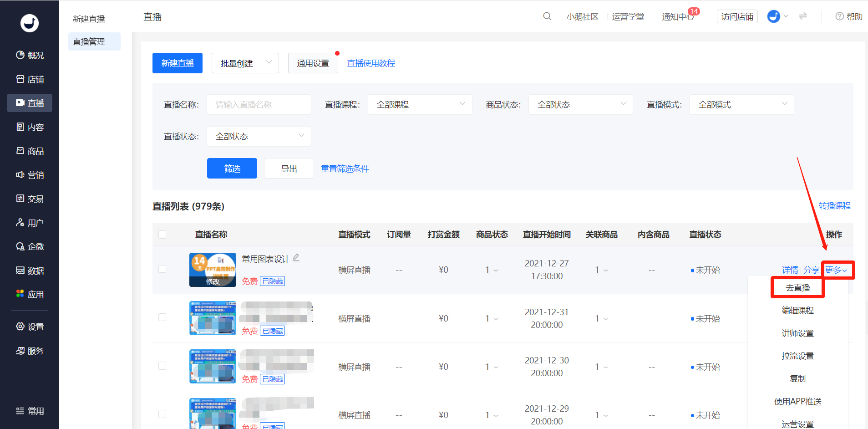Focus the 直播名称 search input field
The width and height of the screenshot is (868, 429).
[x=259, y=105]
